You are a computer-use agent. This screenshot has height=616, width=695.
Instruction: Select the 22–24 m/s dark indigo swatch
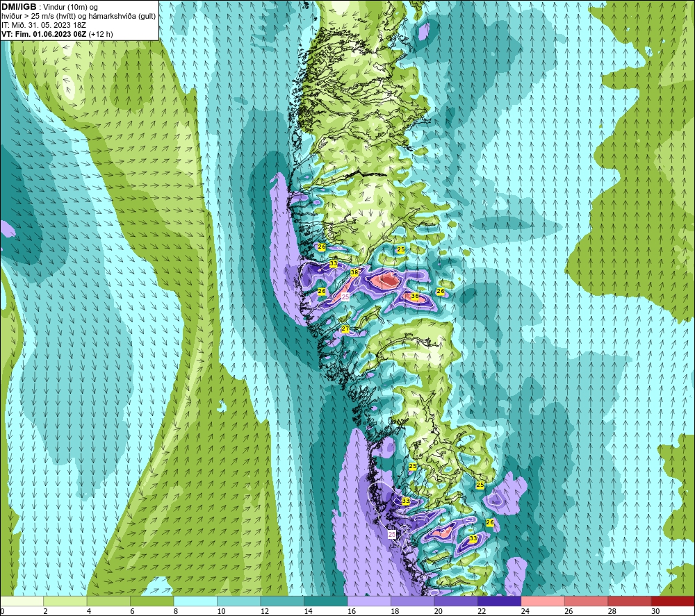[x=500, y=601]
